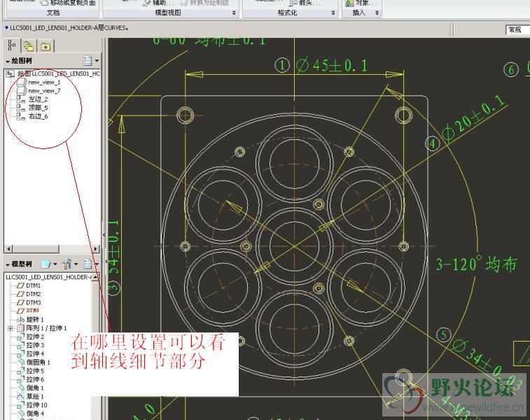
Task: Expand the 模型视图 ribbon group
Action: tap(234, 13)
